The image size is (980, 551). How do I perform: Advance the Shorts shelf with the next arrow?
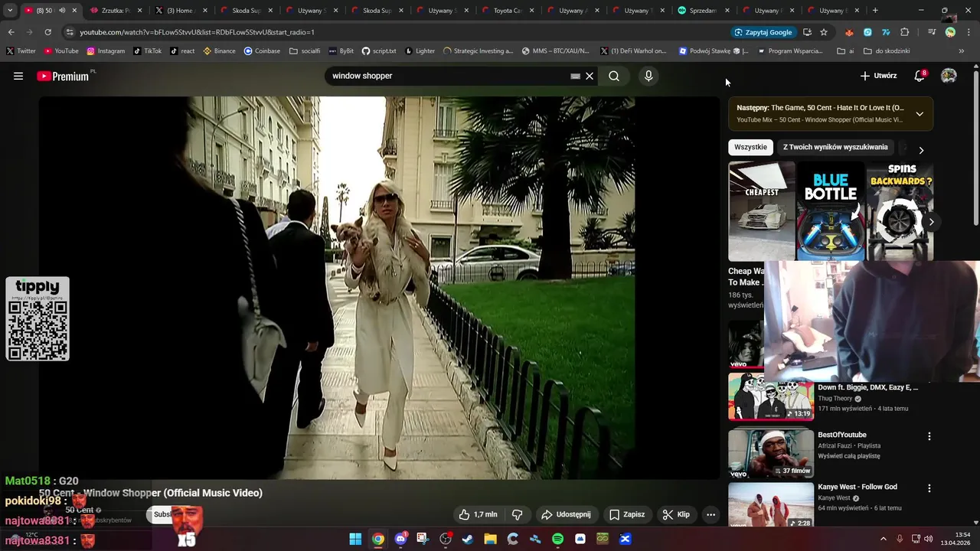931,222
